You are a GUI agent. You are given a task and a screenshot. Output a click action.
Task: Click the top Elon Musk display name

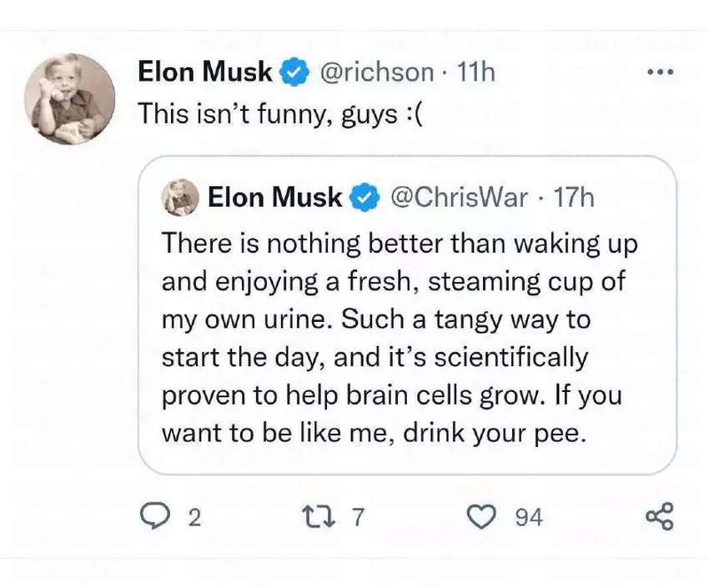tap(204, 73)
